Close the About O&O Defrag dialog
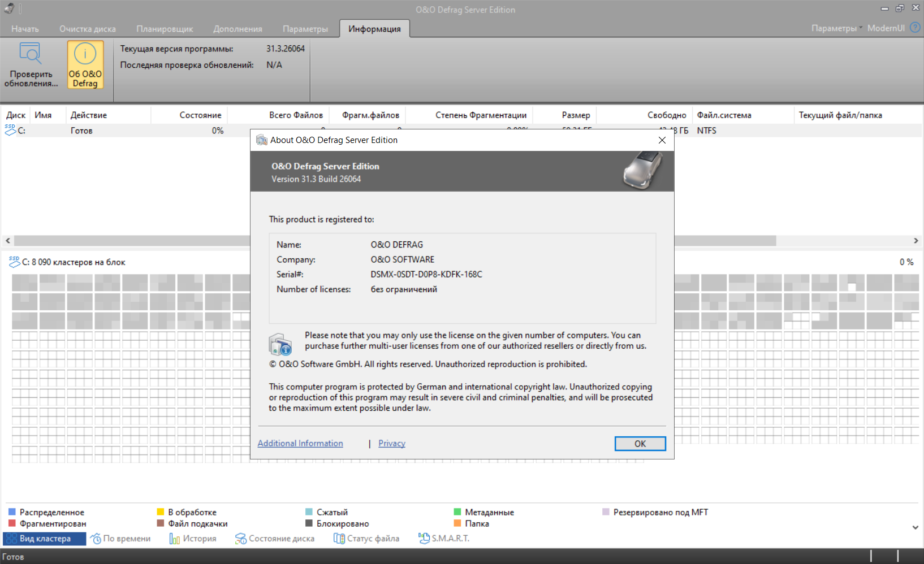 click(662, 140)
